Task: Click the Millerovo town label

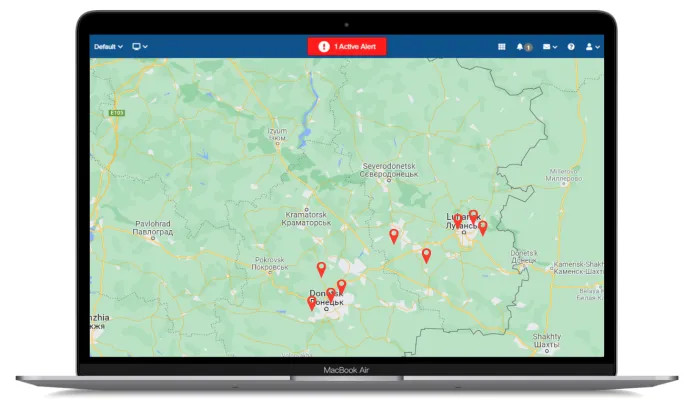Action: pyautogui.click(x=564, y=175)
